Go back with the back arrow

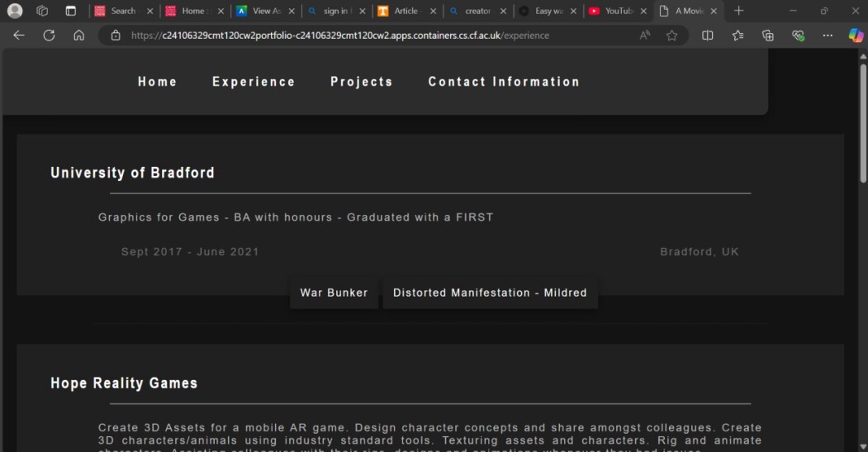point(19,36)
